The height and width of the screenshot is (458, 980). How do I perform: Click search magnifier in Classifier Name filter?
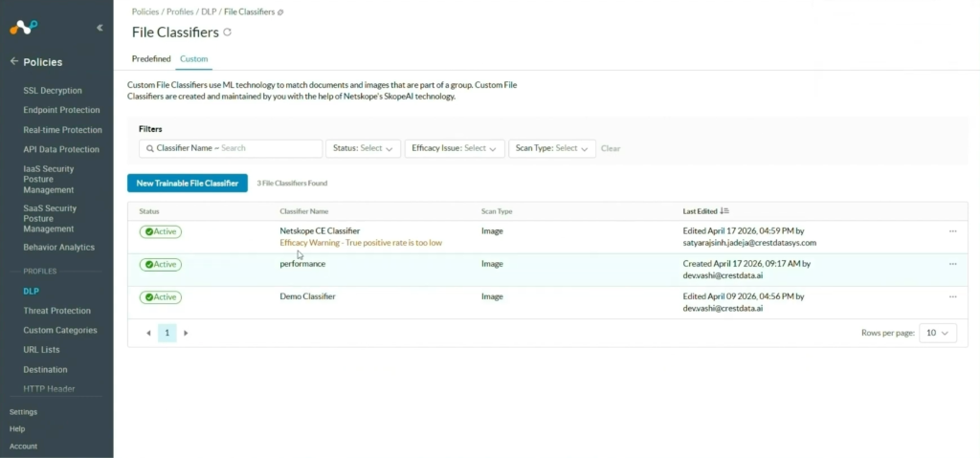point(150,149)
